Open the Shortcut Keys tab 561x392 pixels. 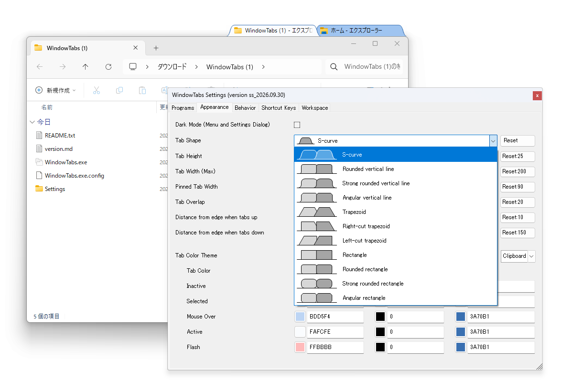click(x=279, y=107)
